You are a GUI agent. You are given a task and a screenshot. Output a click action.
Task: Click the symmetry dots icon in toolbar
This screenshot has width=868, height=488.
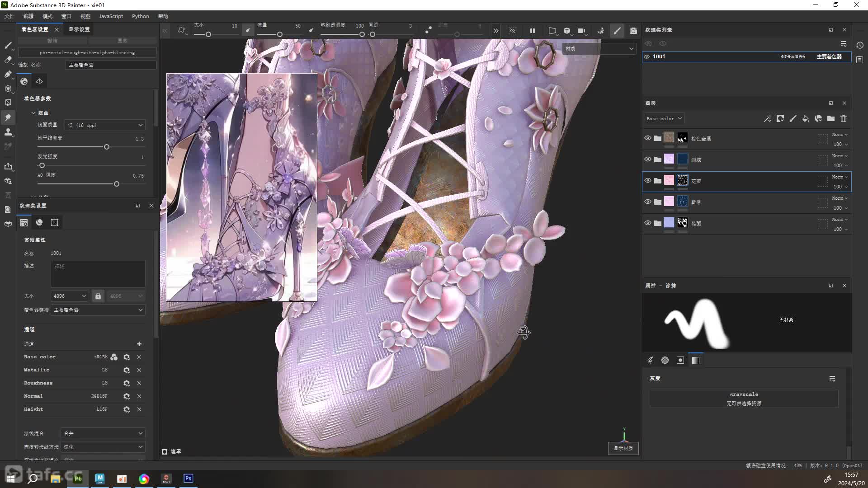[x=428, y=30]
